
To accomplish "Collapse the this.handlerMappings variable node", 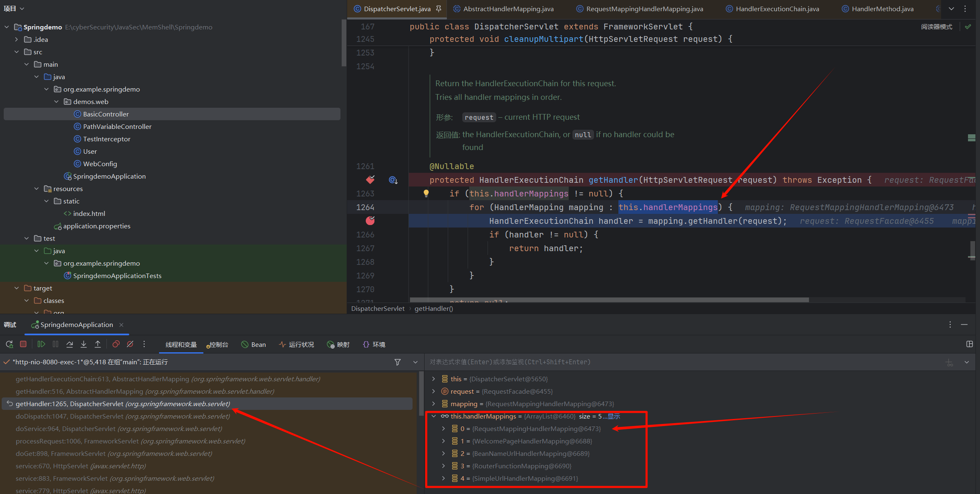I will click(x=434, y=416).
